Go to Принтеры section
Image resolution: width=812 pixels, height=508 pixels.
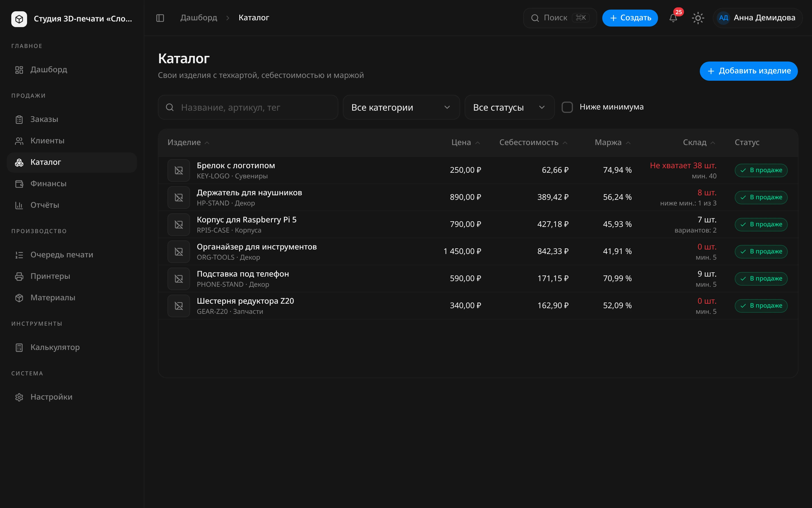coord(72,277)
